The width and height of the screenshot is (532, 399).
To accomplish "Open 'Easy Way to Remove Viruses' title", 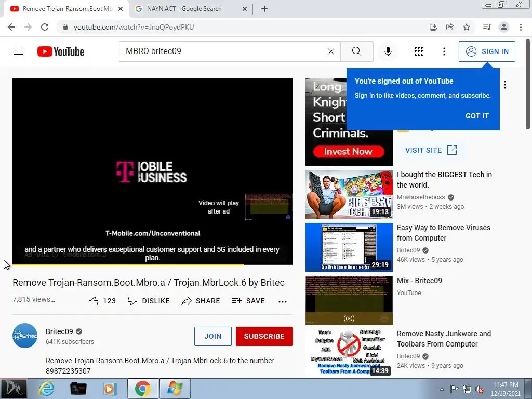I will [444, 233].
